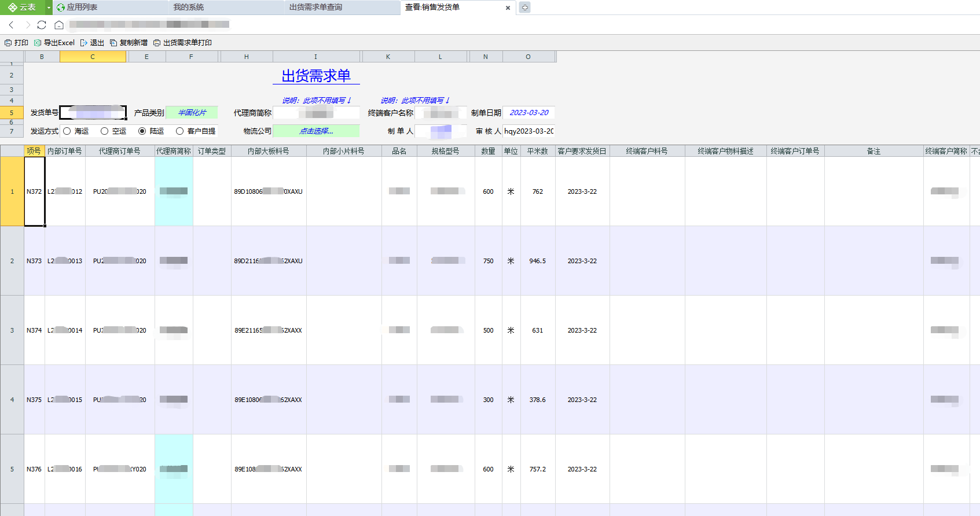Click quantity 500 in row 3
Viewport: 980px width, 516px height.
pos(489,330)
